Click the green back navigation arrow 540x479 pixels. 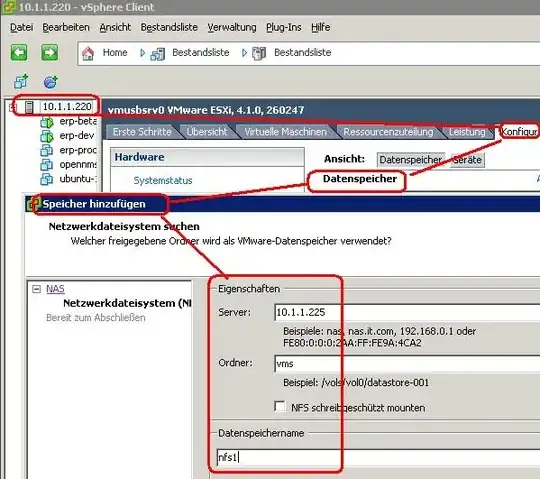19,53
